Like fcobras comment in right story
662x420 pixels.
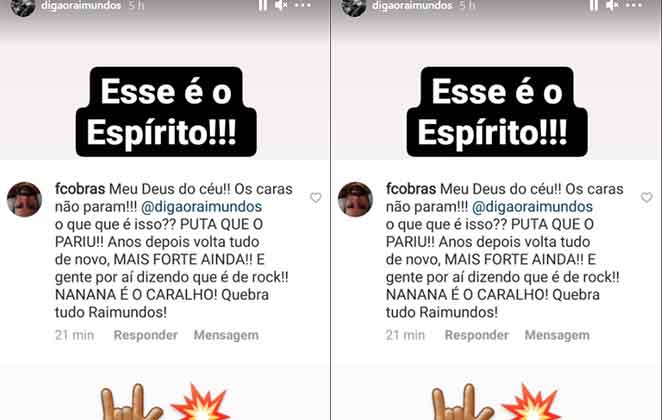click(x=647, y=197)
